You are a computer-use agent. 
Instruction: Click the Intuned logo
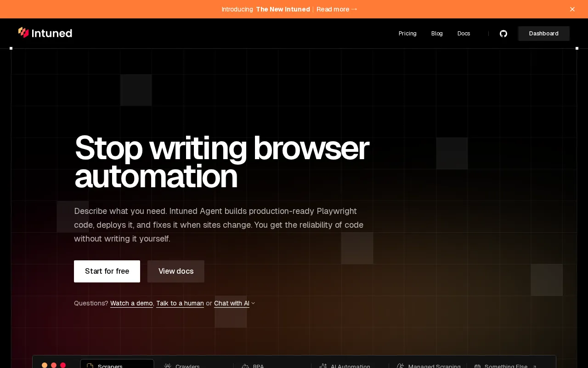[45, 33]
